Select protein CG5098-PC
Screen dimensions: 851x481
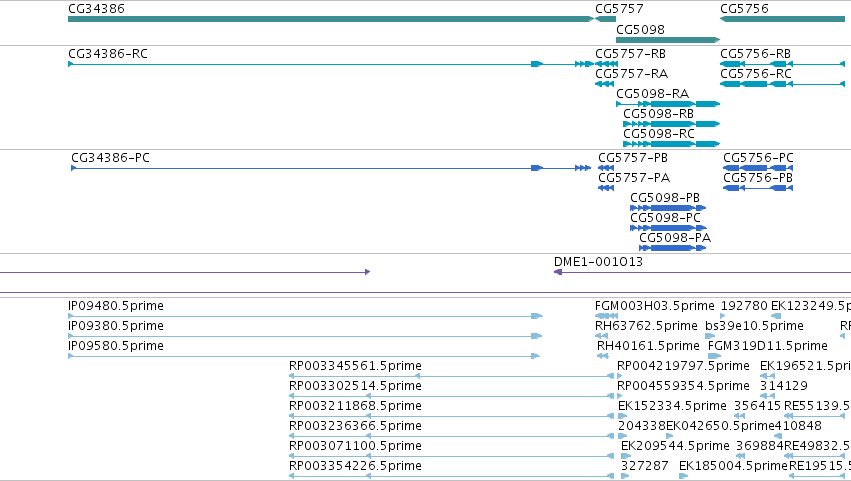pyautogui.click(x=665, y=218)
